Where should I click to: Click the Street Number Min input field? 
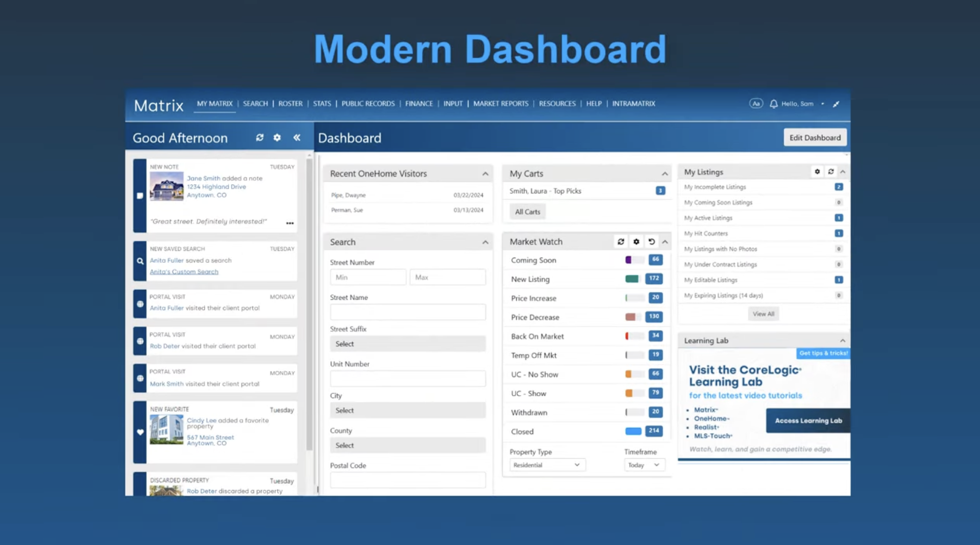click(x=368, y=277)
